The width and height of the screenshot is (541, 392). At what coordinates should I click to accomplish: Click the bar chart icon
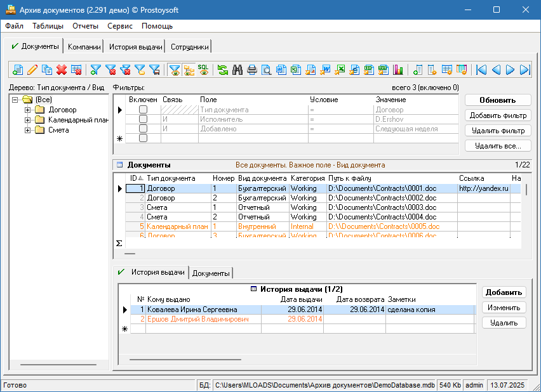[x=398, y=70]
